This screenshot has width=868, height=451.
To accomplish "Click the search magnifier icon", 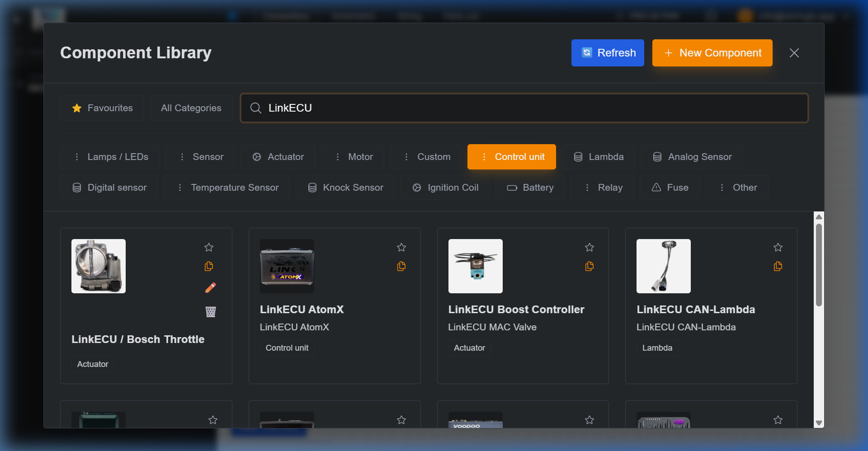I will coord(256,108).
